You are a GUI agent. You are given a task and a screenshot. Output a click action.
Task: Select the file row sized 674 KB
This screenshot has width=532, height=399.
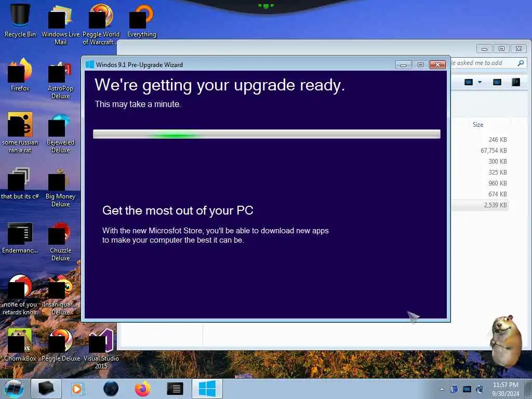pos(480,194)
